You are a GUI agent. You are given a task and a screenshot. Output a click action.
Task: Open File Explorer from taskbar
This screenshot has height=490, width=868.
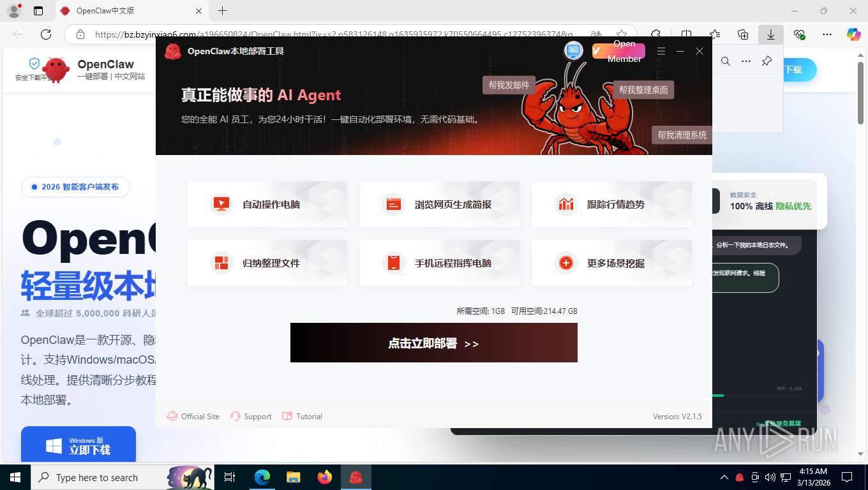[293, 477]
